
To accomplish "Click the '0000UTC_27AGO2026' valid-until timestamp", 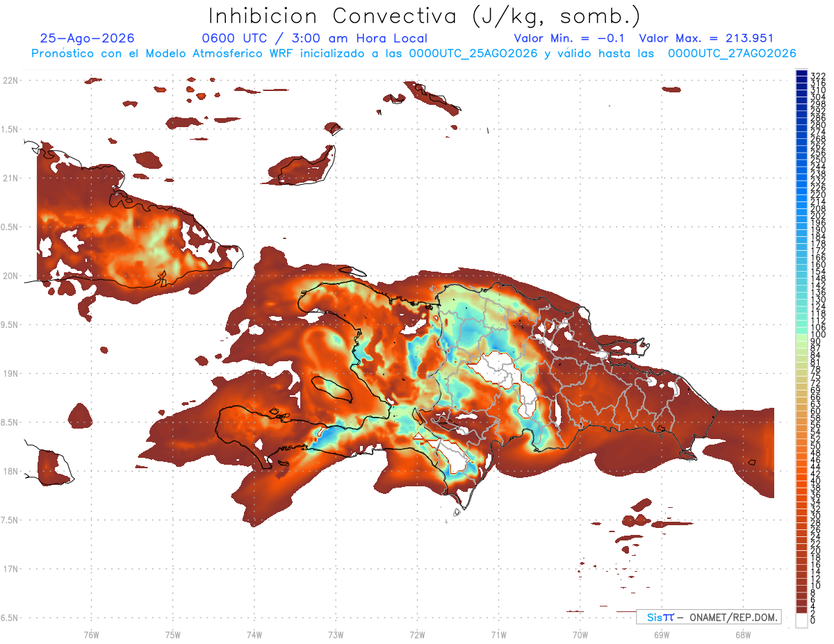I will (732, 53).
